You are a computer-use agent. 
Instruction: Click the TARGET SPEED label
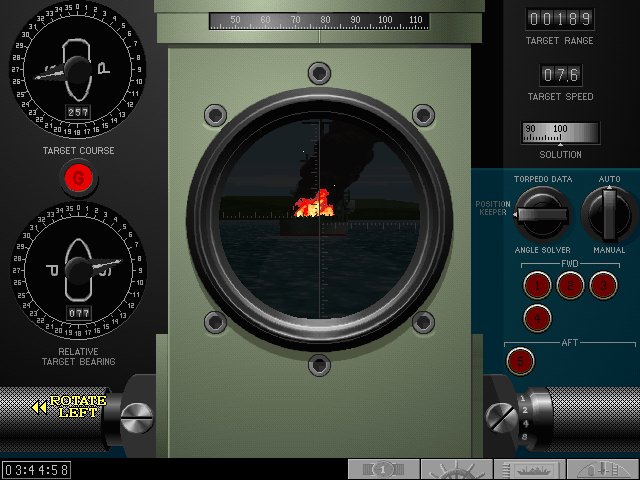pos(560,97)
